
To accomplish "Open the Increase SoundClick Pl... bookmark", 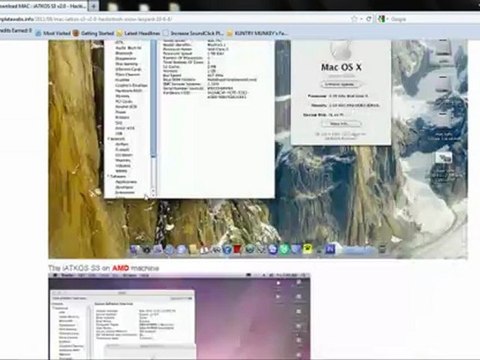I will (x=193, y=33).
